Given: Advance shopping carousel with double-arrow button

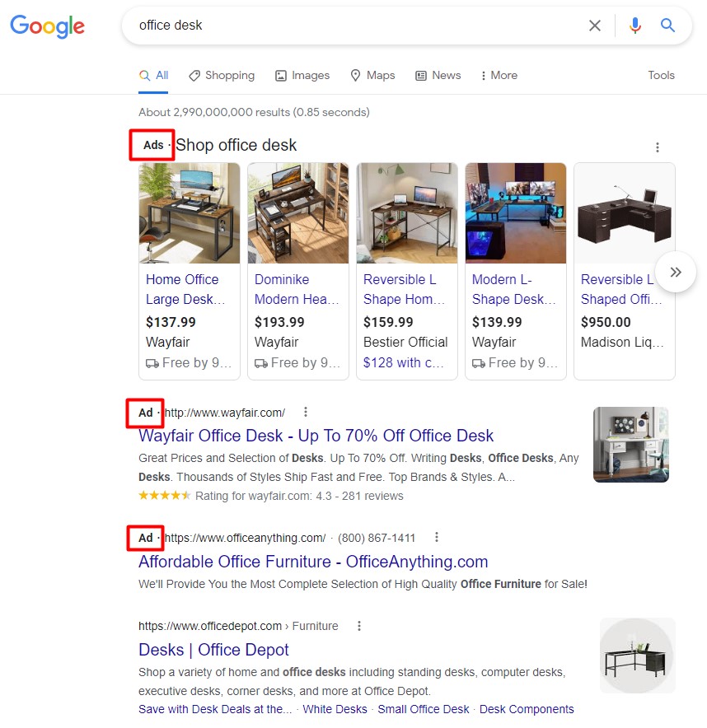Looking at the screenshot, I should [x=676, y=272].
